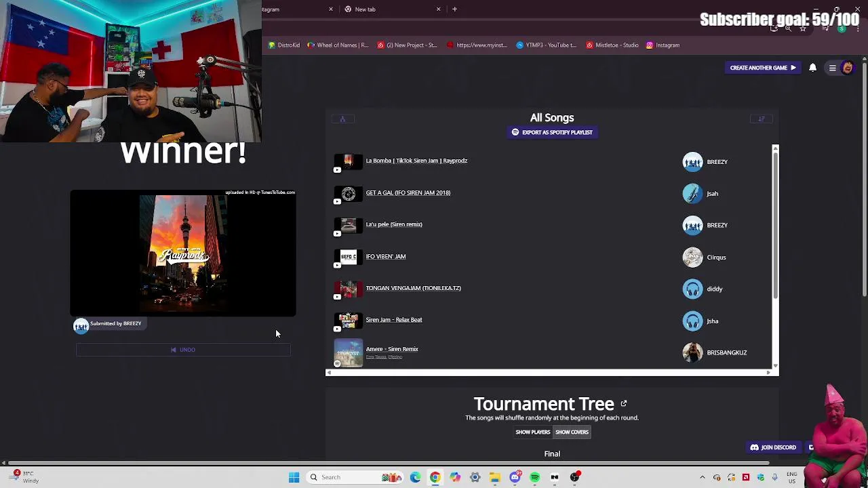Screen dimensions: 868x488
Task: Open YTMP3 YouTube bookmark
Action: click(546, 45)
